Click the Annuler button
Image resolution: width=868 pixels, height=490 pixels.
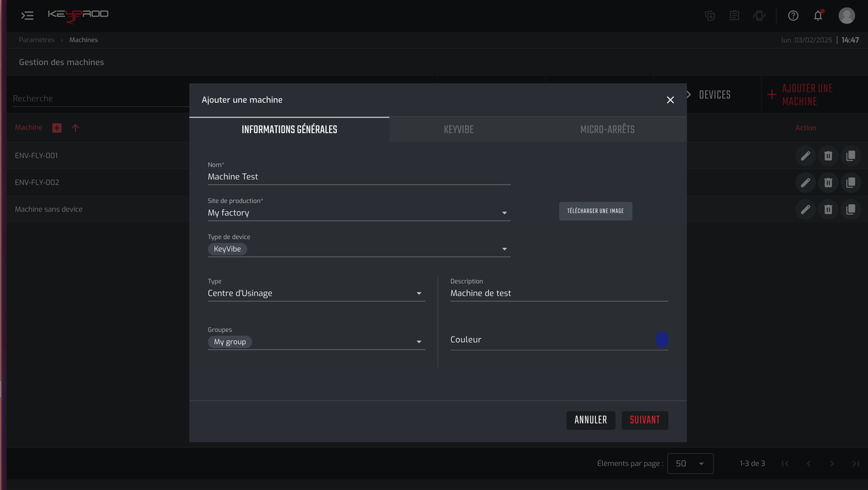pyautogui.click(x=591, y=420)
